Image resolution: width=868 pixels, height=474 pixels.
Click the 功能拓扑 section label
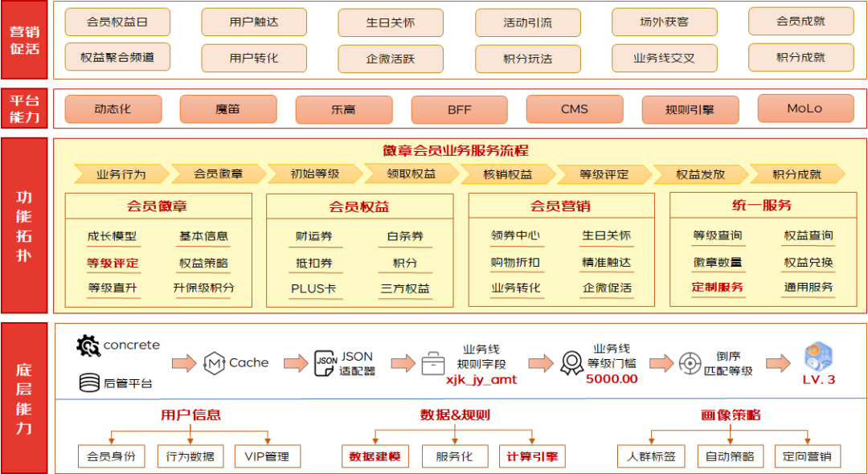pyautogui.click(x=24, y=226)
